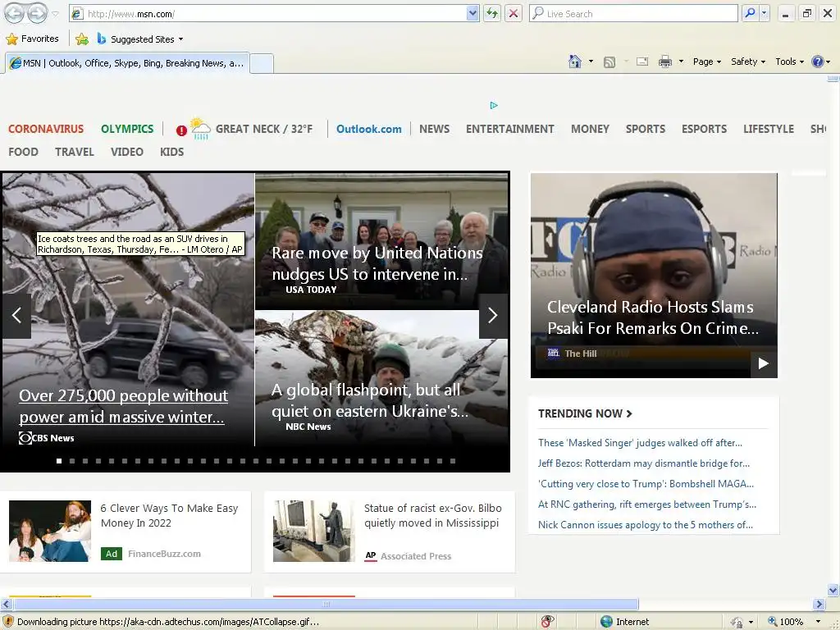Open the Bilbo statue Associated Press story

(x=433, y=515)
